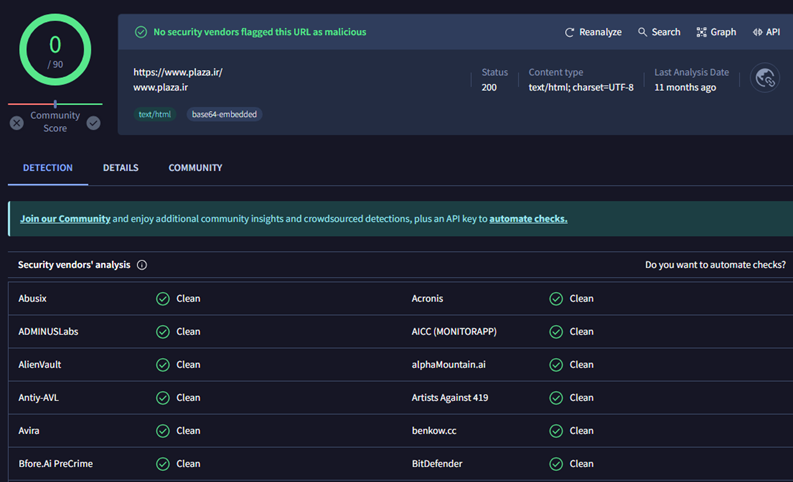Click the www.plaza.ir domain text
Viewport: 793px width, 482px height.
(x=160, y=87)
